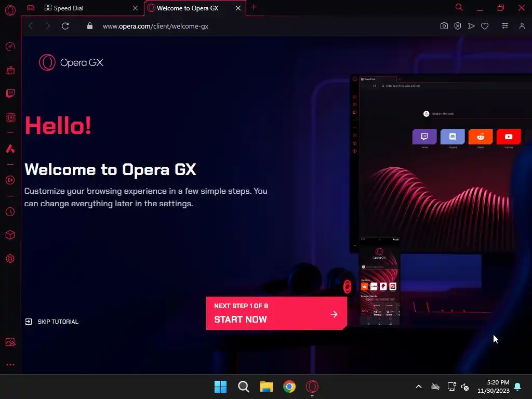The height and width of the screenshot is (399, 532).
Task: Open ad blocker shield icon
Action: 458,26
